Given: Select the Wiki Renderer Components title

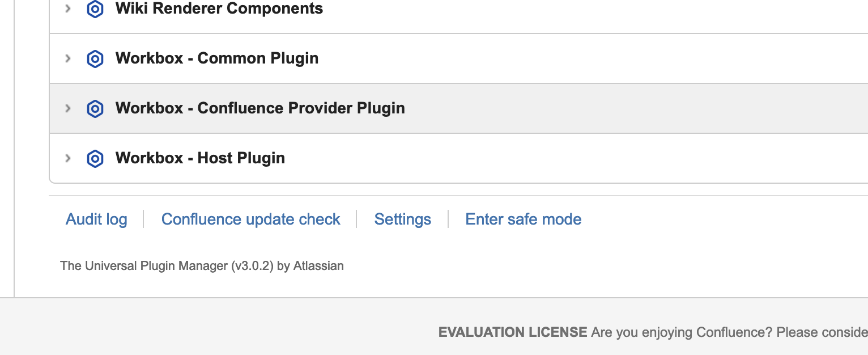Looking at the screenshot, I should point(219,9).
